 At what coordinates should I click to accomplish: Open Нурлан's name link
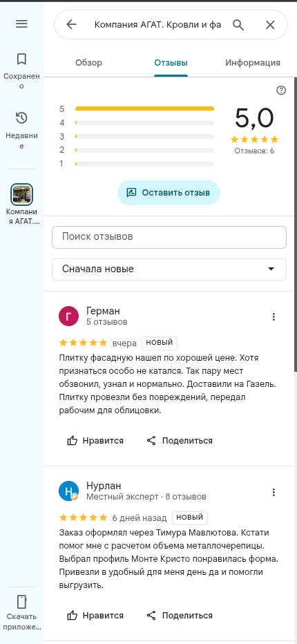[x=104, y=486]
